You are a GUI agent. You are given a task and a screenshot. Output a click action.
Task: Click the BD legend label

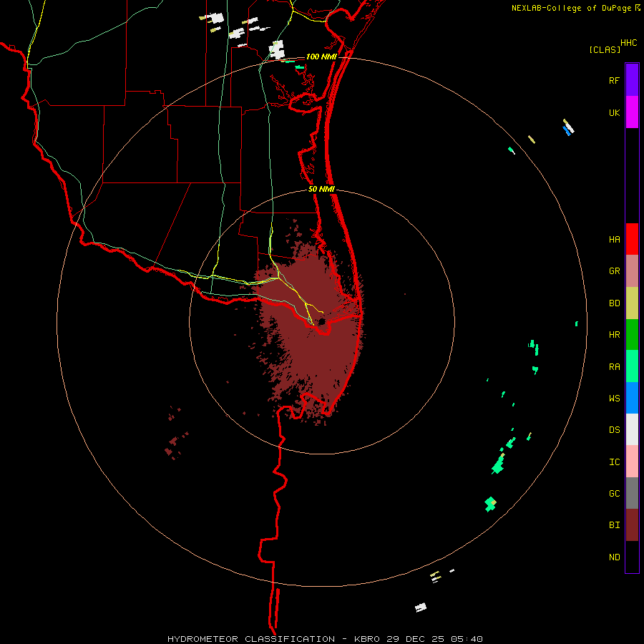[x=614, y=303]
